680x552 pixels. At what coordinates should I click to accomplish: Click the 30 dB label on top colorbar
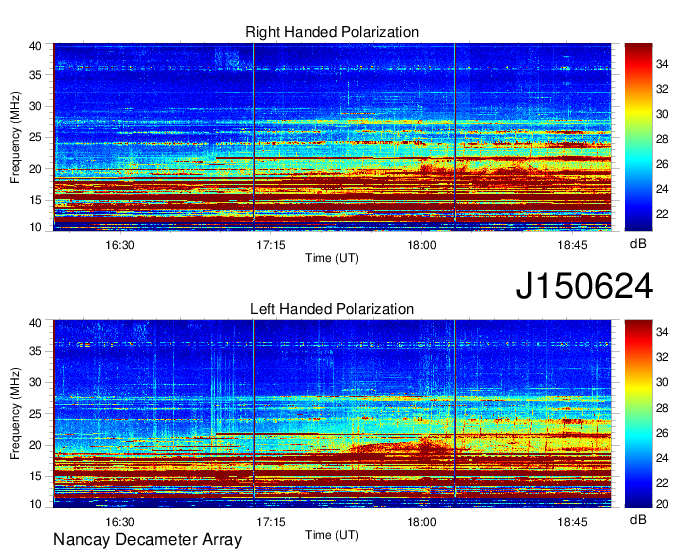(x=662, y=114)
